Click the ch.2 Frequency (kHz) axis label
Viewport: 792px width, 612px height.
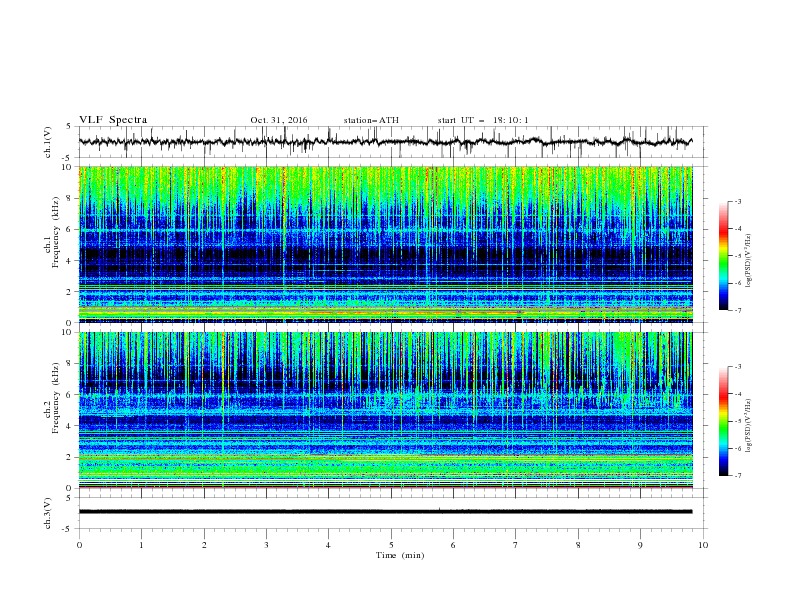pyautogui.click(x=52, y=398)
